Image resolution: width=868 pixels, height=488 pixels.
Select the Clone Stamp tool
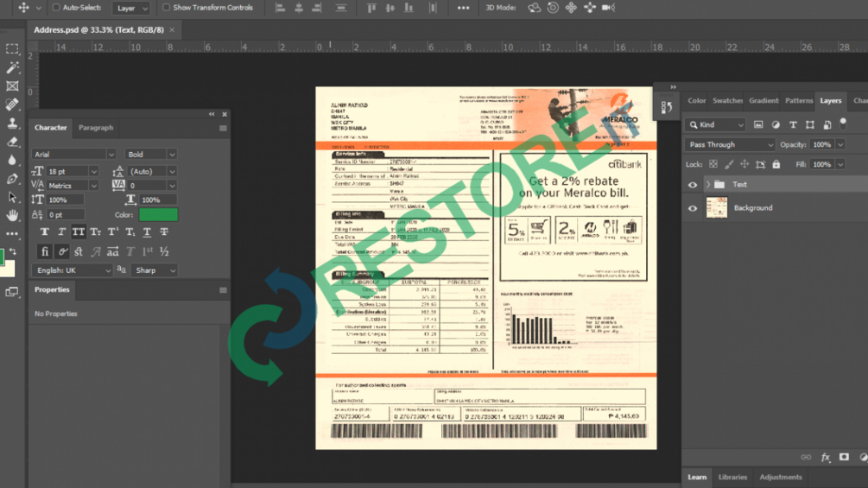pyautogui.click(x=11, y=123)
